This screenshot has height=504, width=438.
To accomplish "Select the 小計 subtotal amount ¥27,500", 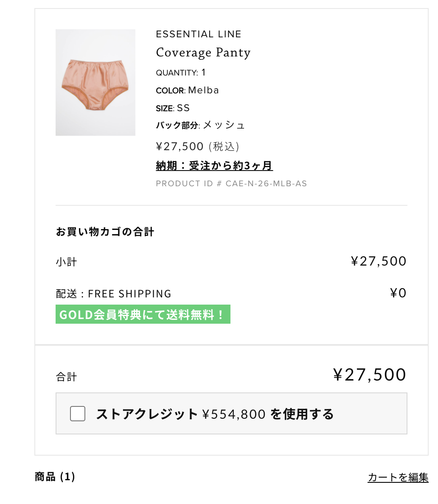I will click(379, 261).
